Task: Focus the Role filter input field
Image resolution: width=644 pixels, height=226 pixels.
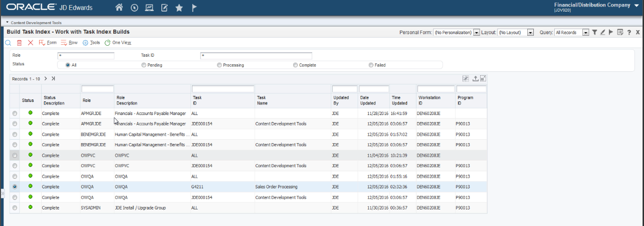Action: (86, 56)
